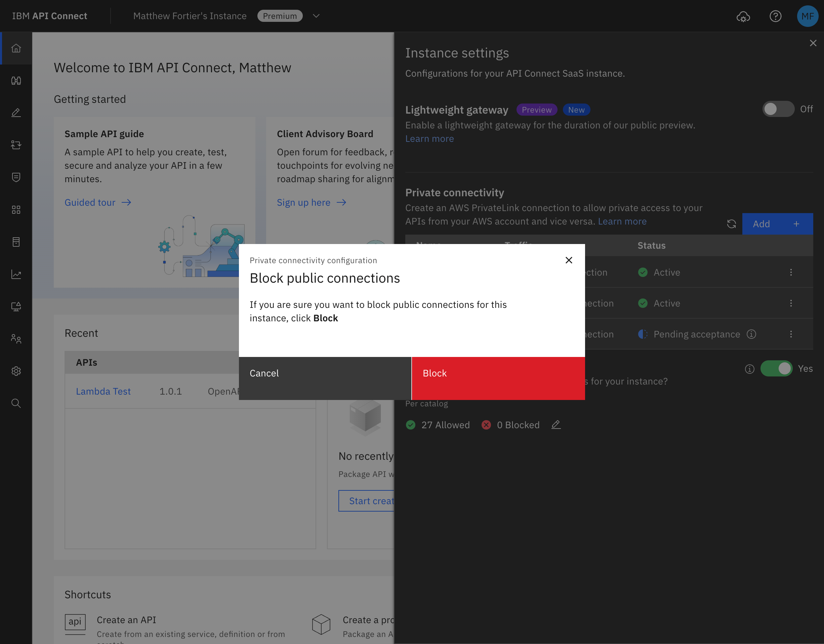Click the Search magnifier in sidebar
824x644 pixels.
pos(16,403)
